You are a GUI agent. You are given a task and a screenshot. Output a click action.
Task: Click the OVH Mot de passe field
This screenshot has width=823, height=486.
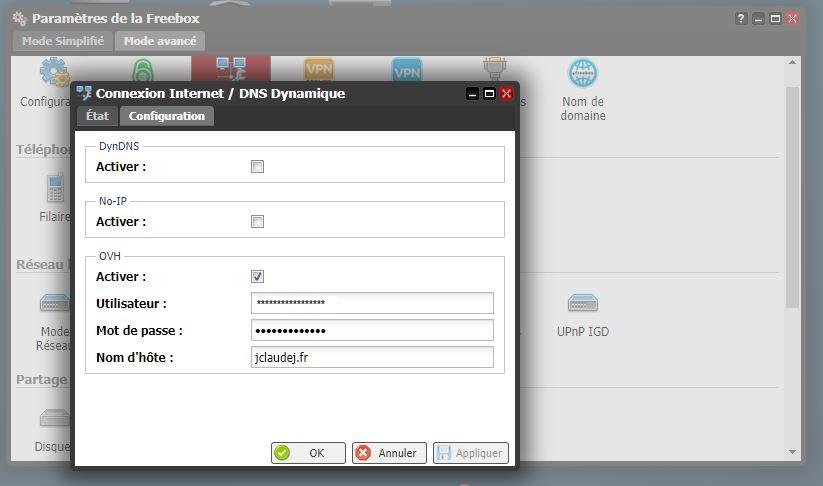click(372, 330)
